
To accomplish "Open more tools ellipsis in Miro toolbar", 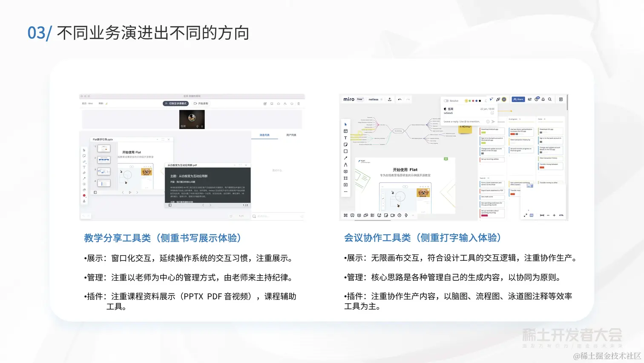I will pyautogui.click(x=345, y=192).
